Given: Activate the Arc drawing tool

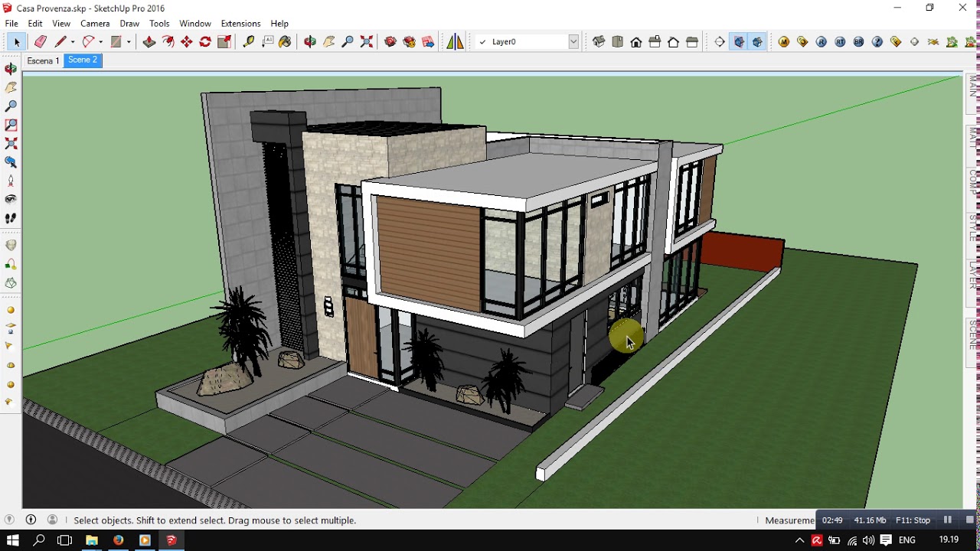Looking at the screenshot, I should click(88, 42).
